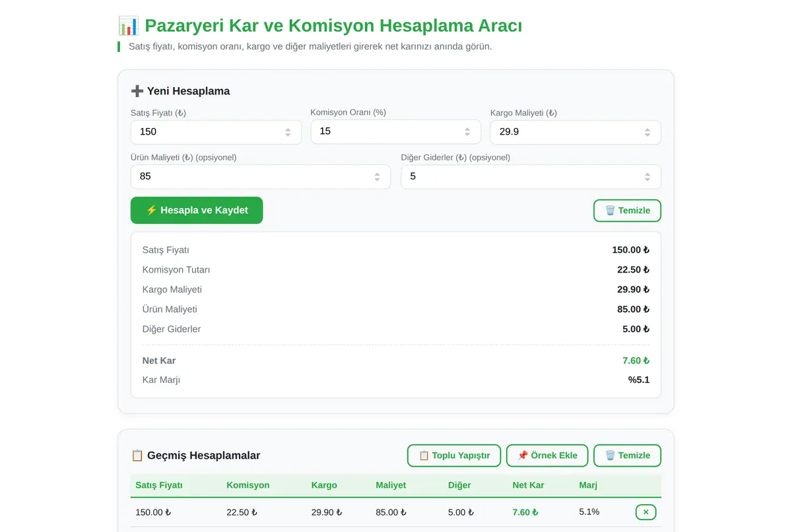Click the 22.50 ₺ commission table cell
This screenshot has height=532, width=792.
242,512
